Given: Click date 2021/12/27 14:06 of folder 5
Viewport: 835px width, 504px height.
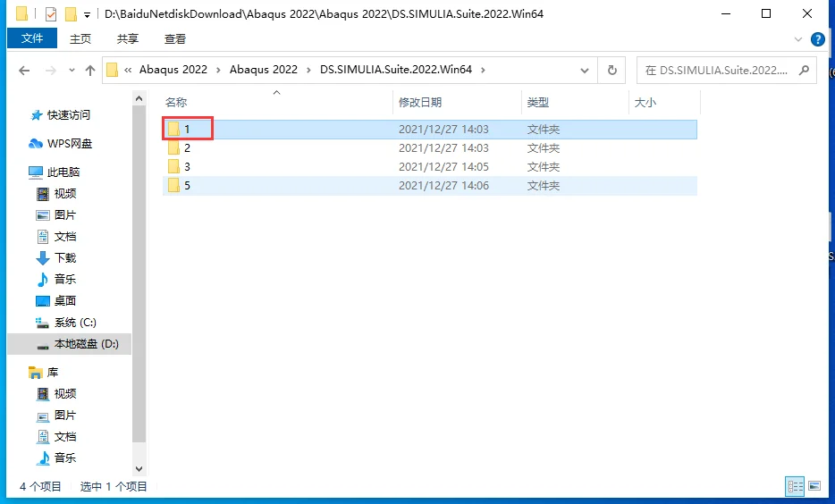Looking at the screenshot, I should 443,185.
